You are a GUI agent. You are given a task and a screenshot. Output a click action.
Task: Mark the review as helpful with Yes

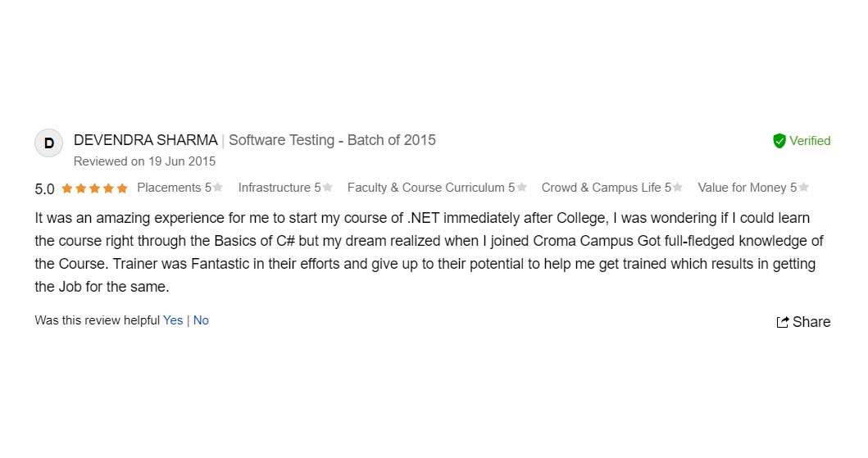[173, 320]
